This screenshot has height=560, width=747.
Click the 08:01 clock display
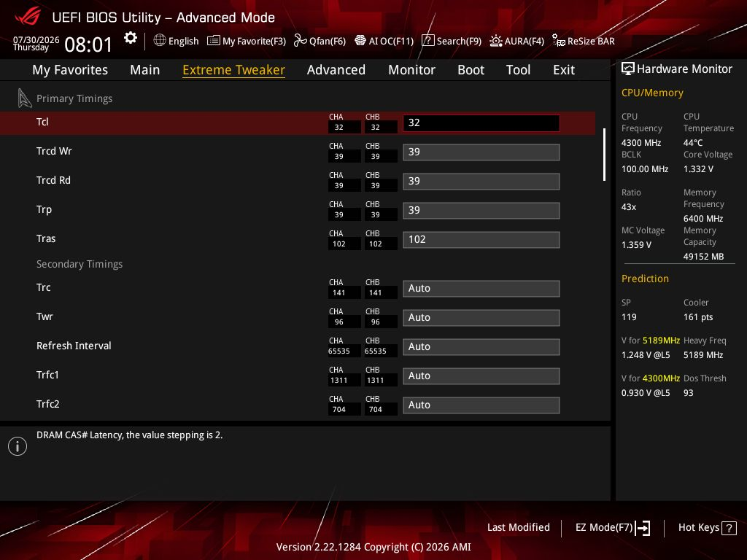(88, 44)
